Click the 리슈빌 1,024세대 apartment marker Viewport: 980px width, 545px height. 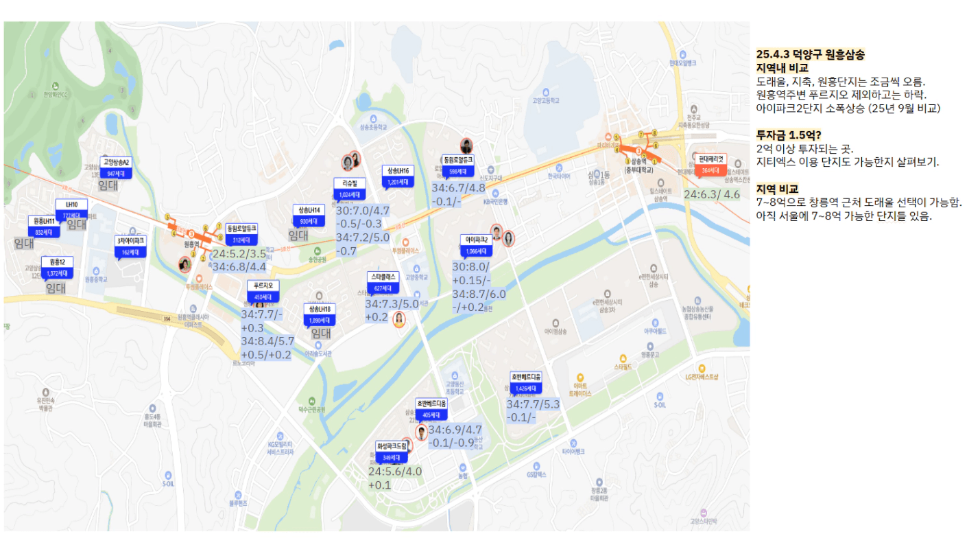tap(350, 189)
